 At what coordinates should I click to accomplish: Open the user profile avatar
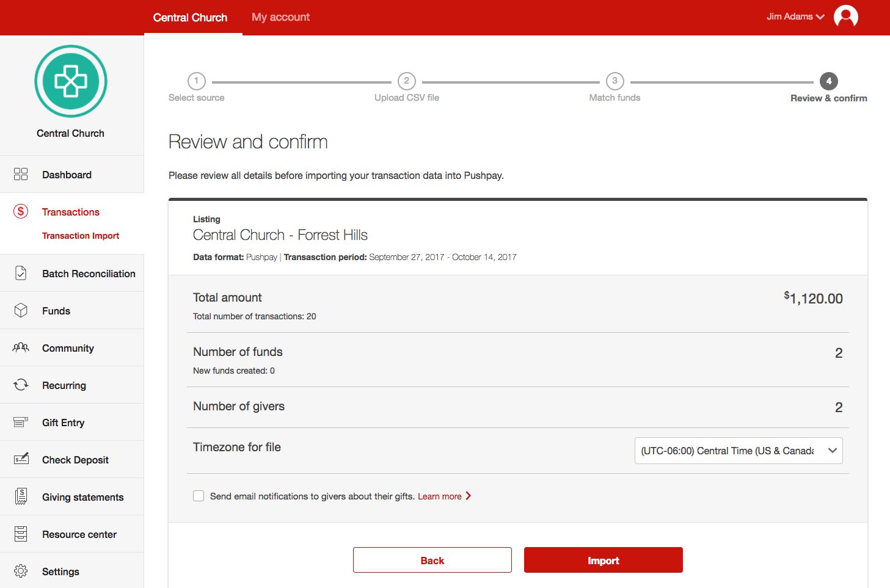[845, 16]
